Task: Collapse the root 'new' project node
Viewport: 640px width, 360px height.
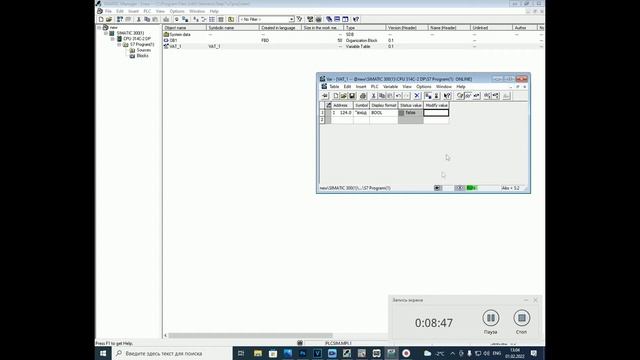Action: (99, 27)
